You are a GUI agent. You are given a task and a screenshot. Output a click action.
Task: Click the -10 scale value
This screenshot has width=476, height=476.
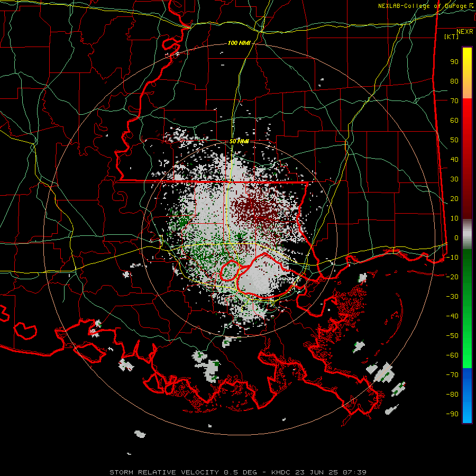(452, 258)
